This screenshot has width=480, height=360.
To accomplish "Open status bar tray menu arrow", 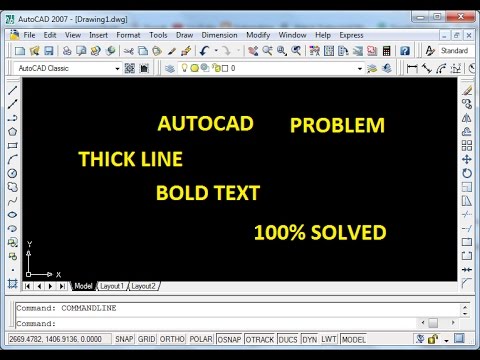I will point(446,340).
